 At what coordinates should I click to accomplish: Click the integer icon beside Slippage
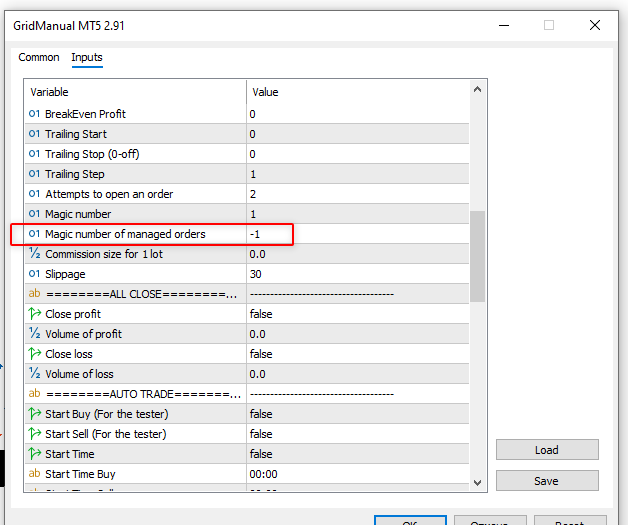(x=34, y=274)
